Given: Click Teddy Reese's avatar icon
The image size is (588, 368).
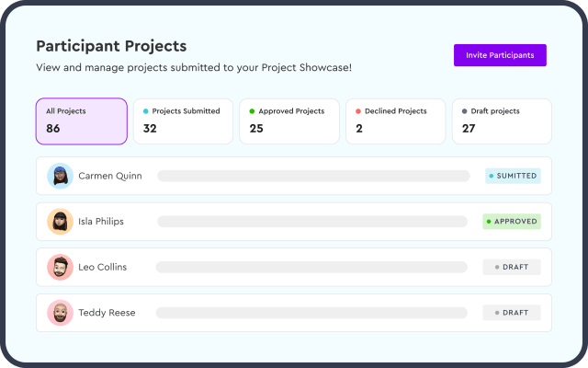Looking at the screenshot, I should pos(60,313).
